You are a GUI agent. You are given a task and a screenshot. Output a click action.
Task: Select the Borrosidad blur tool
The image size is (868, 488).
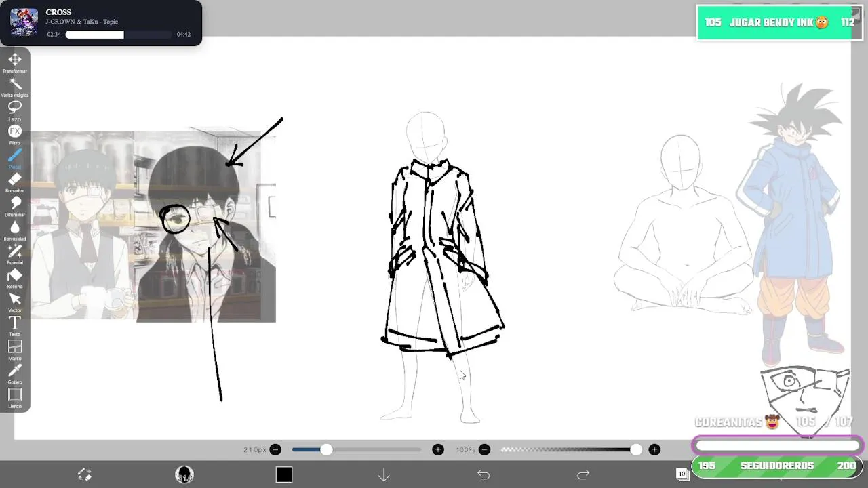(x=15, y=230)
